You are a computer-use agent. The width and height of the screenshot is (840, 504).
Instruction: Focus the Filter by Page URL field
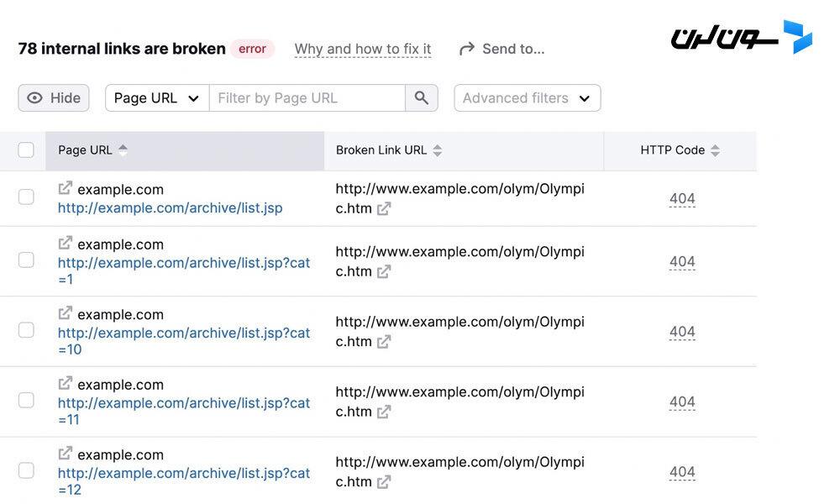tap(307, 98)
